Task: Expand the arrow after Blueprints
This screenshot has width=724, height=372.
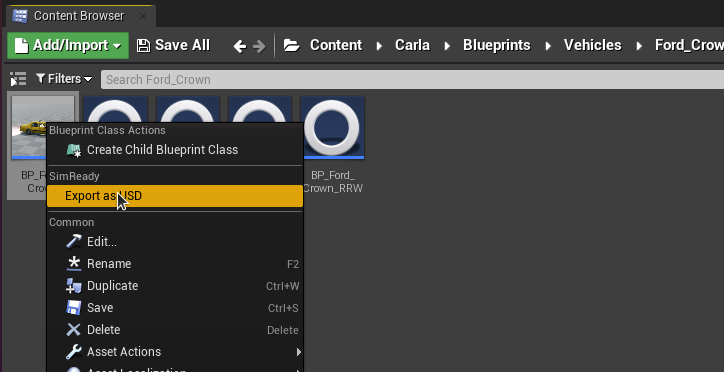Action: (548, 46)
